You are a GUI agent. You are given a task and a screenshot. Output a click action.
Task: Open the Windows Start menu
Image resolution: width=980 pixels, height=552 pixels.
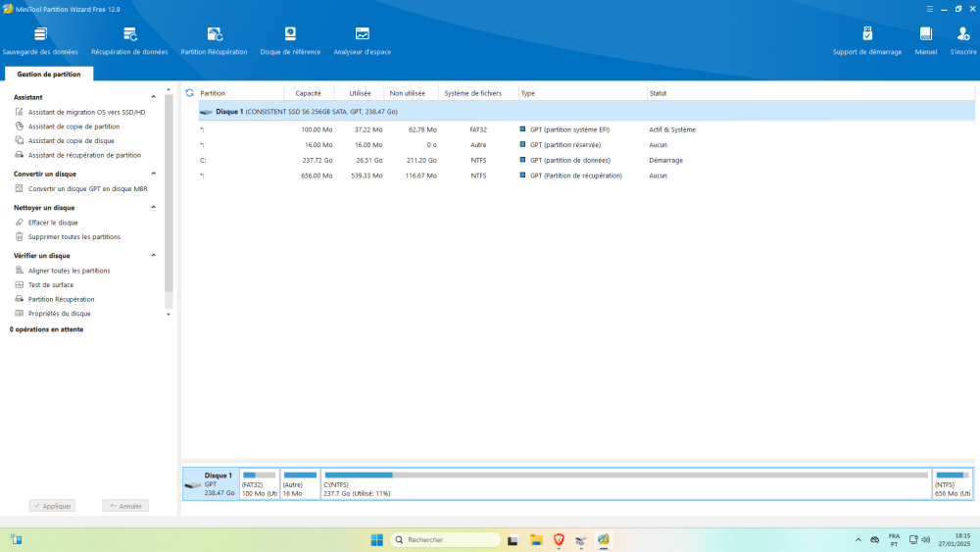pyautogui.click(x=376, y=539)
